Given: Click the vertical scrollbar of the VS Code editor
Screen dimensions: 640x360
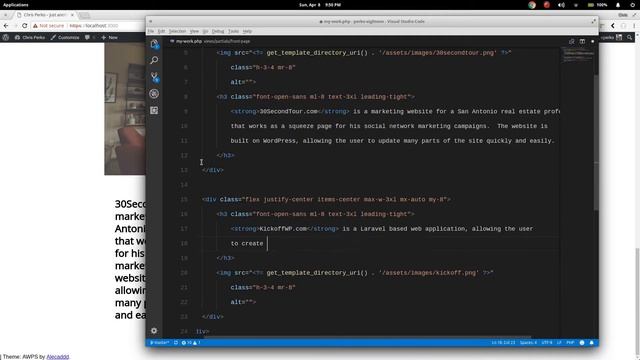Looking at the screenshot, I should pyautogui.click(x=596, y=143).
